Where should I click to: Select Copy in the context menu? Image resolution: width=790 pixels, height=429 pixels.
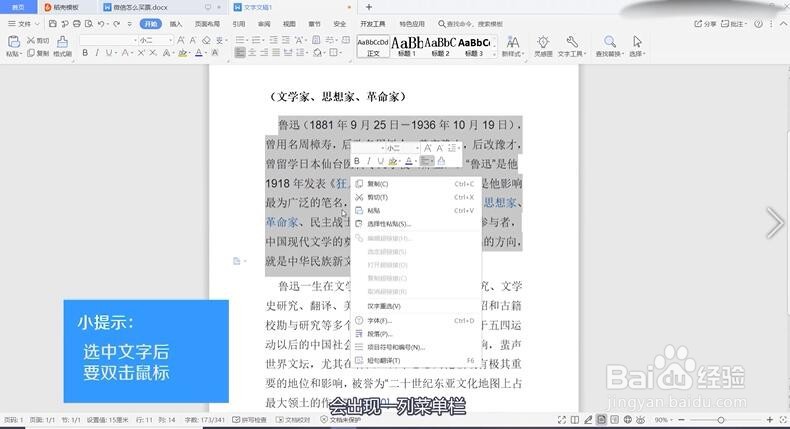pos(415,184)
